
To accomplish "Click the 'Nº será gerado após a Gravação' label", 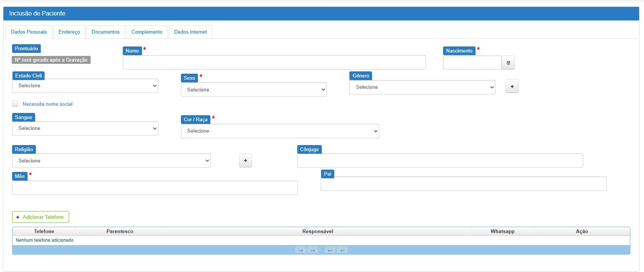I will pyautogui.click(x=51, y=60).
